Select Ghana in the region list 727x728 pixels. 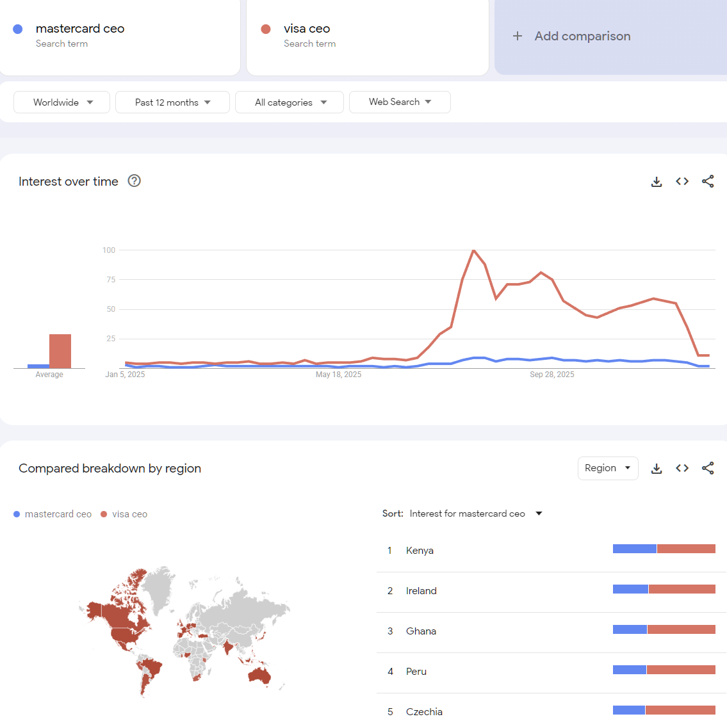tap(551, 631)
